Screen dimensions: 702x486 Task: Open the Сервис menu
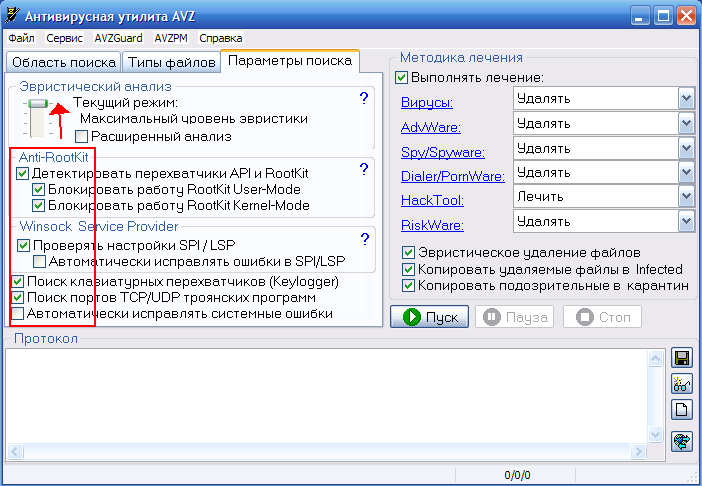pyautogui.click(x=64, y=38)
